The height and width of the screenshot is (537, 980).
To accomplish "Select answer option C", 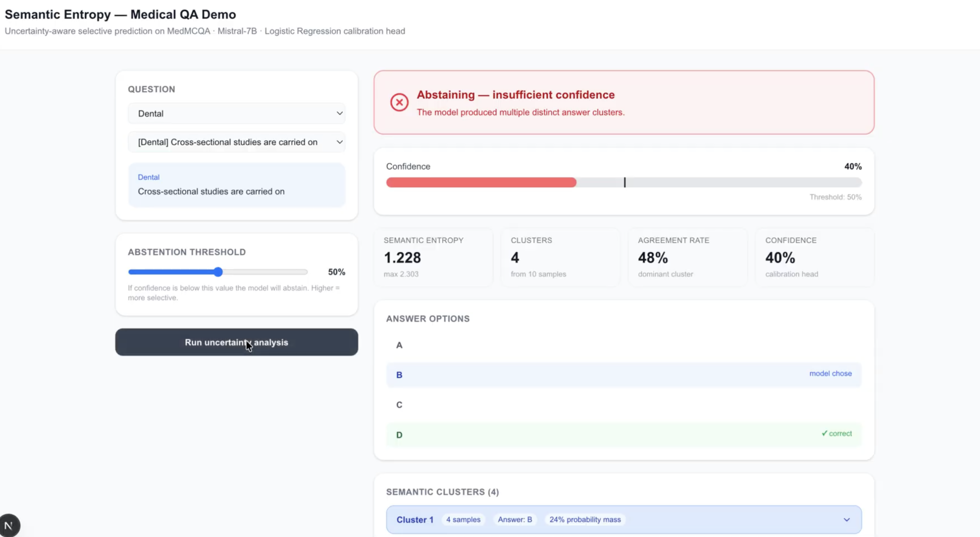I will 624,405.
